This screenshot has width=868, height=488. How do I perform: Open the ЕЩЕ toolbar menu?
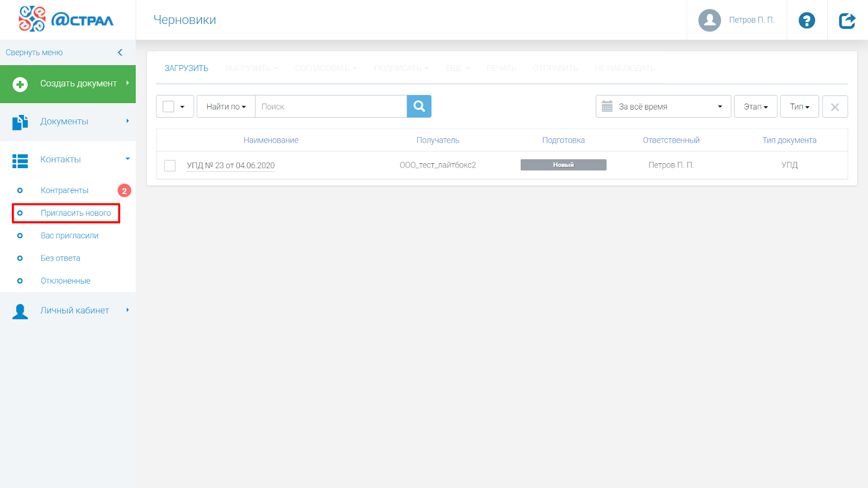pyautogui.click(x=457, y=68)
